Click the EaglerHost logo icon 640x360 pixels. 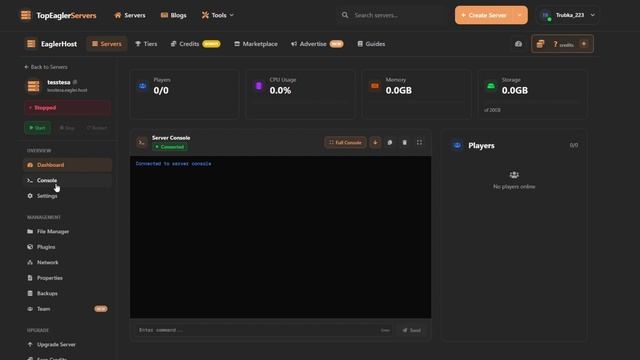31,44
